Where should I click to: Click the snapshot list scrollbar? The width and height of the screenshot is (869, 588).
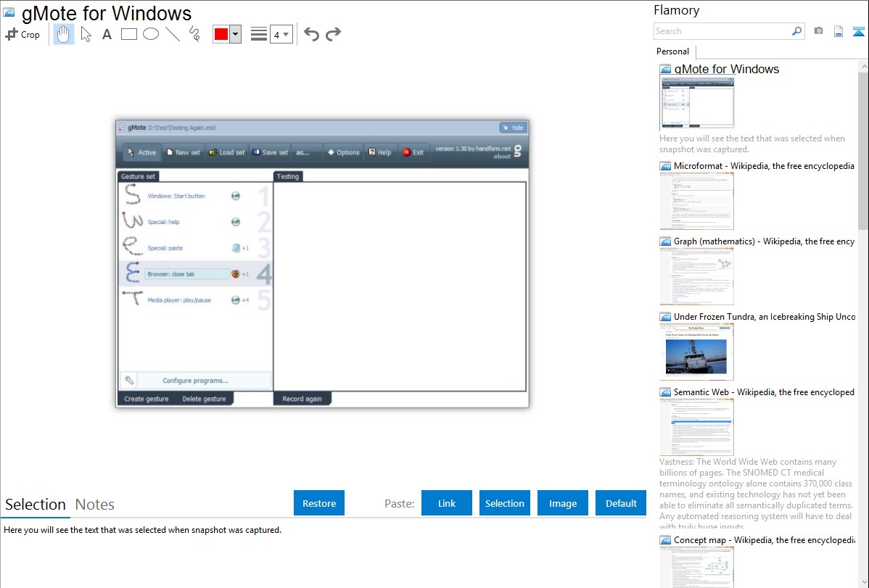(863, 149)
